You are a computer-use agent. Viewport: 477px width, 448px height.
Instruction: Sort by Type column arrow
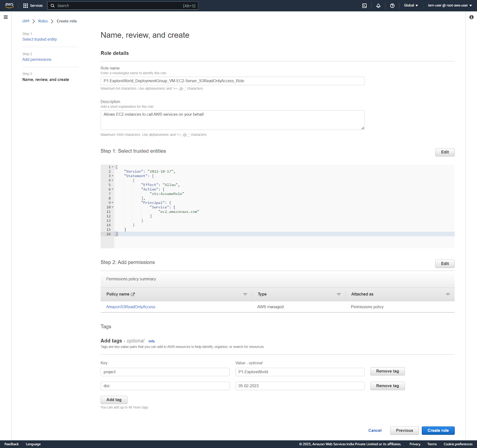(x=339, y=294)
